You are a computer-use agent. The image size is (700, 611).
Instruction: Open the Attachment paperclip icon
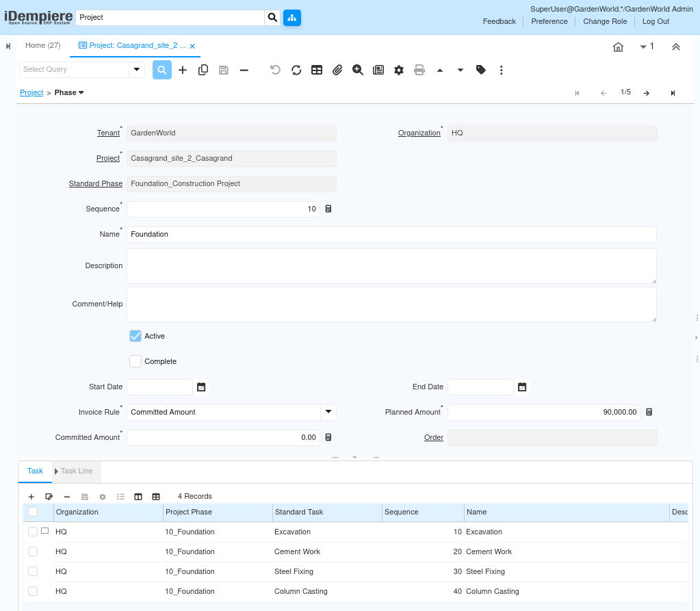(337, 70)
